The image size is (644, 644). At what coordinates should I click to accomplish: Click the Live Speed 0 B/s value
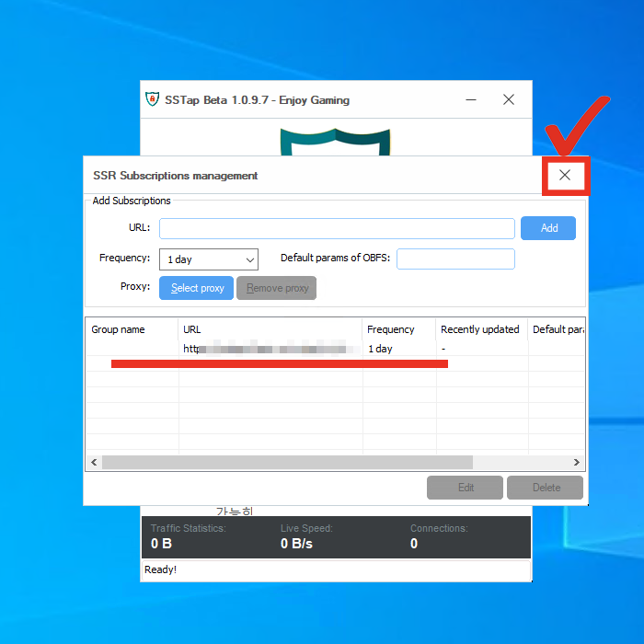[x=296, y=544]
